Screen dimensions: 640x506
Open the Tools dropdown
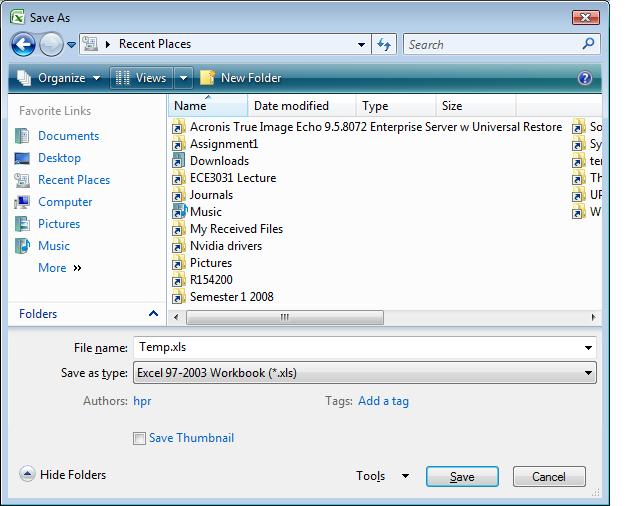382,476
